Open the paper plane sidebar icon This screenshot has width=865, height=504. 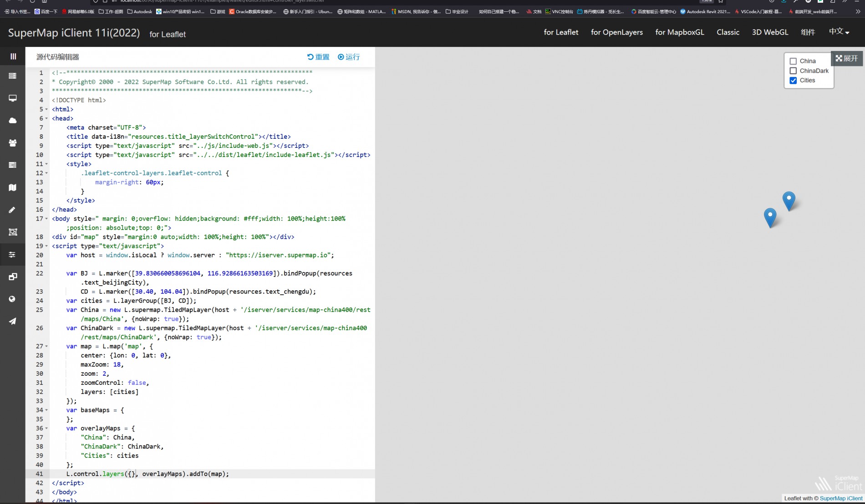coord(13,321)
